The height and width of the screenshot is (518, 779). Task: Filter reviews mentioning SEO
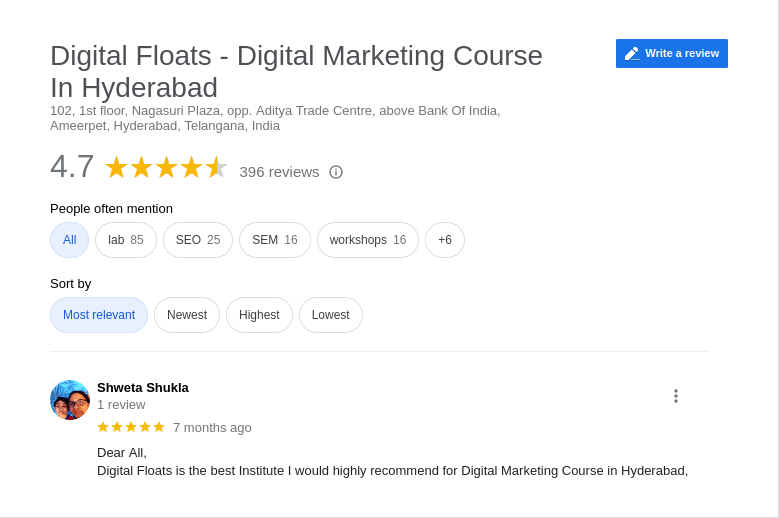[198, 240]
